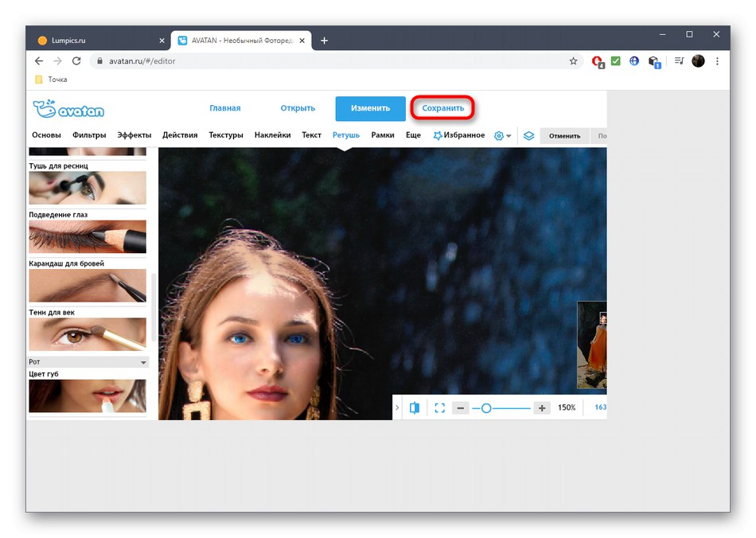
Task: Open the Фильтры tab
Action: point(89,135)
